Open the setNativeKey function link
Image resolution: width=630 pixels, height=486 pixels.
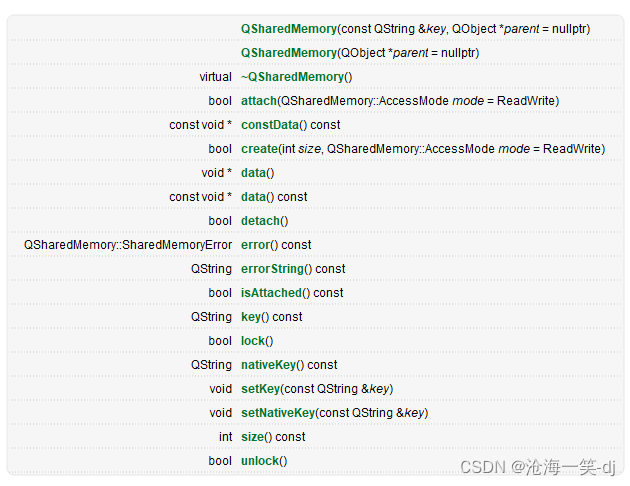278,413
